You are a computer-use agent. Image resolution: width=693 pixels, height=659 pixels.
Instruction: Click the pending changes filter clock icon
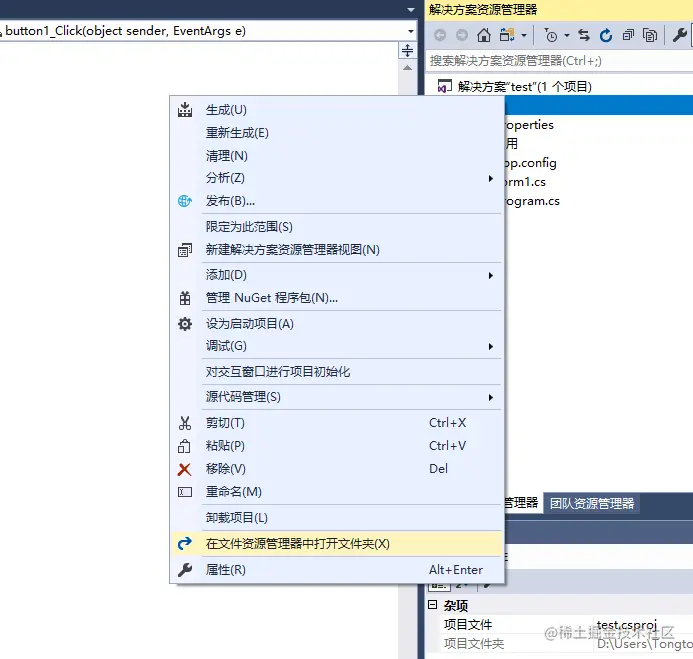pyautogui.click(x=551, y=35)
